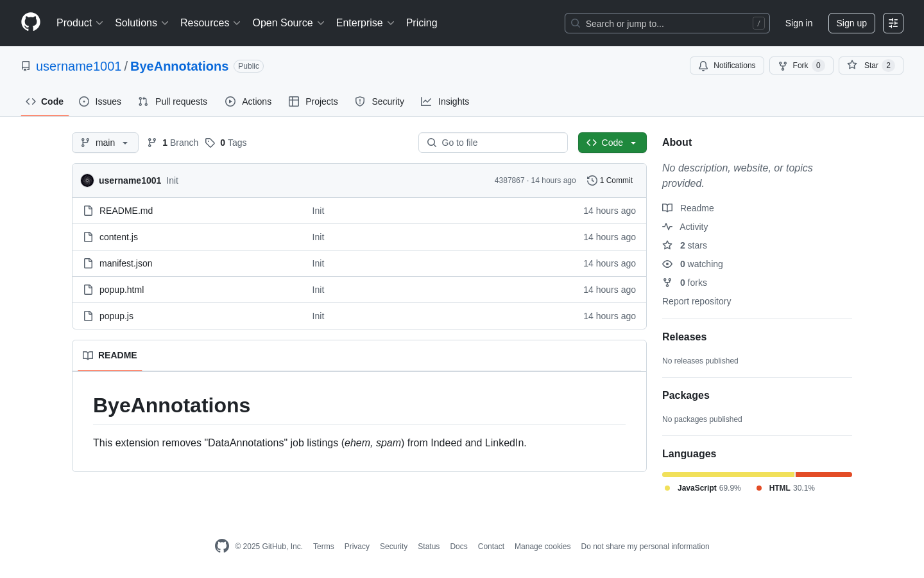Click the tag icon next to 0 Tags

210,143
